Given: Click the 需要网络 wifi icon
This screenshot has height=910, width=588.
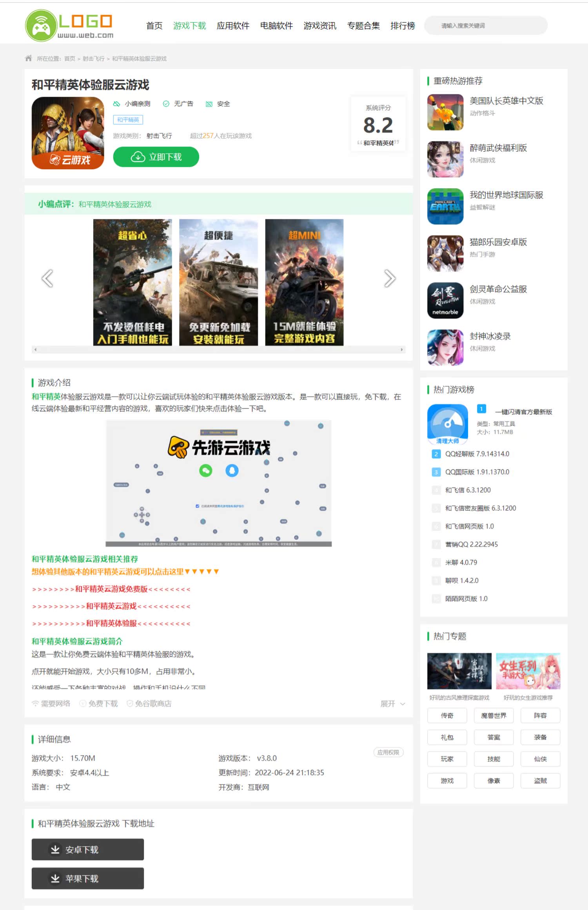Looking at the screenshot, I should click(x=35, y=703).
